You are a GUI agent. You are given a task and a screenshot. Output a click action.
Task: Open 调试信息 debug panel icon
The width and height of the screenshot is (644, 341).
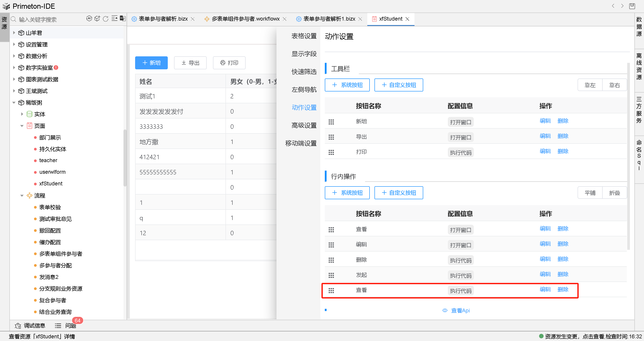tap(18, 326)
